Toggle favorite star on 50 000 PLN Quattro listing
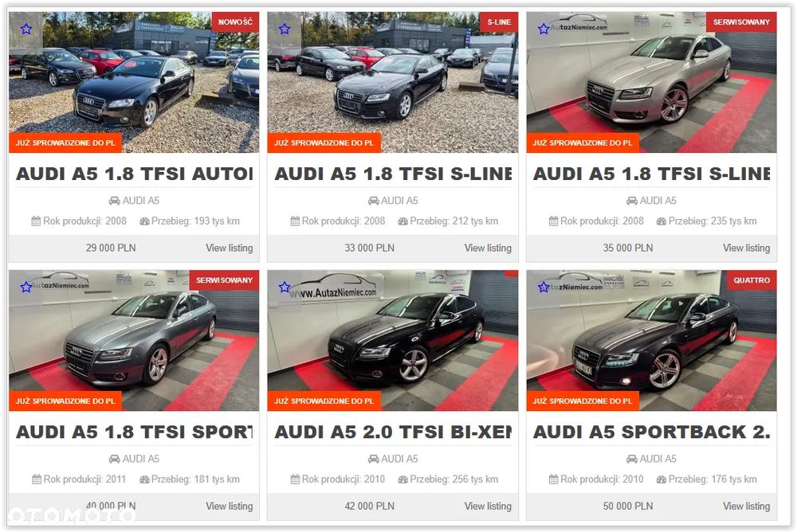 544,287
